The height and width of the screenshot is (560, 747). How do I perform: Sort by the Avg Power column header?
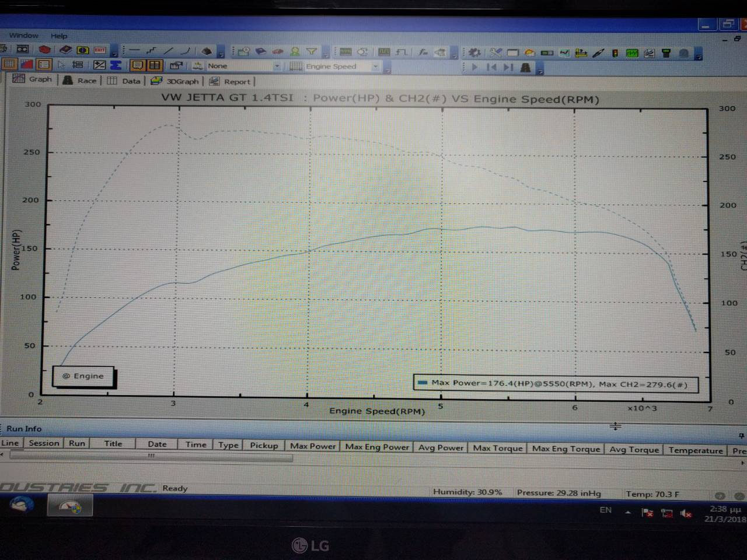[441, 447]
